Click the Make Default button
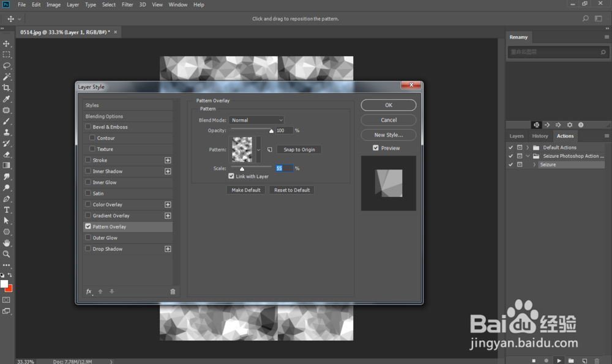The width and height of the screenshot is (612, 364). coord(246,190)
